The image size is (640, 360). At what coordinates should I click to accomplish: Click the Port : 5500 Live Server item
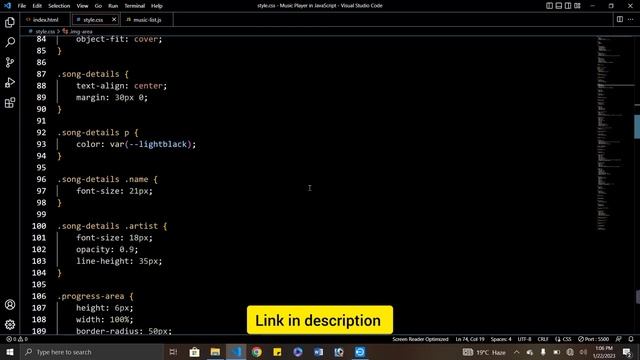tap(593, 339)
